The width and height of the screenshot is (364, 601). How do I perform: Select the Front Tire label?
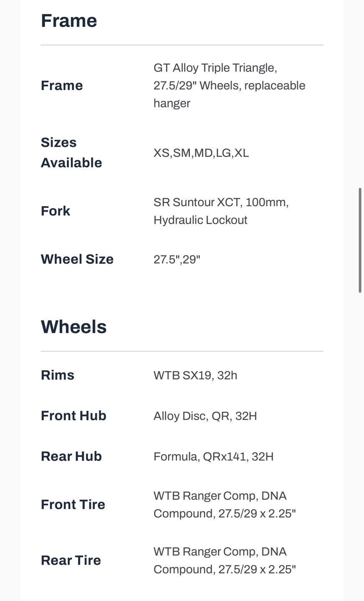click(x=73, y=505)
